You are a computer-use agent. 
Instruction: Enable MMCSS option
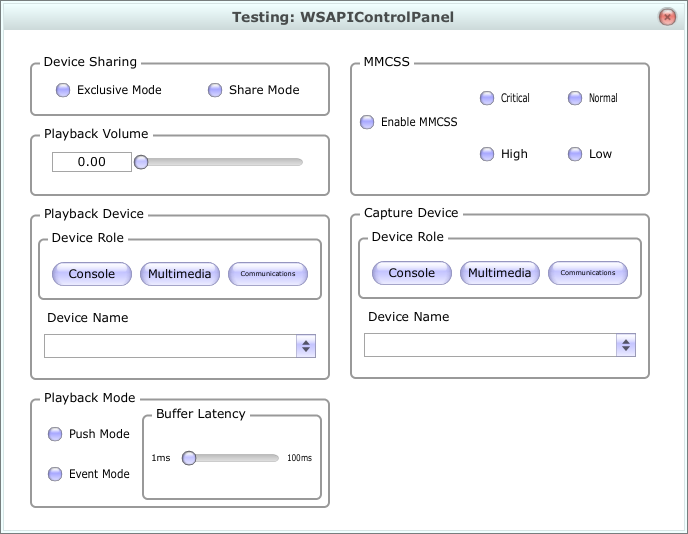367,122
